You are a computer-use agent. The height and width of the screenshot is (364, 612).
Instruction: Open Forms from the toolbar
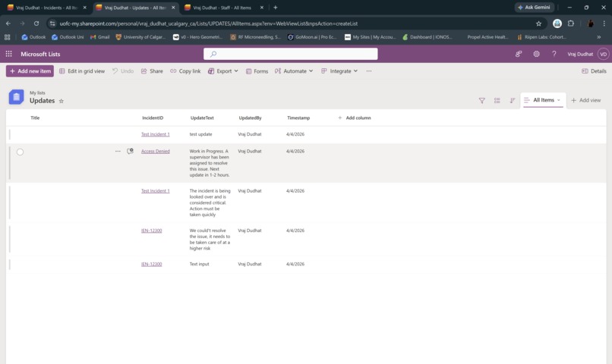[257, 71]
